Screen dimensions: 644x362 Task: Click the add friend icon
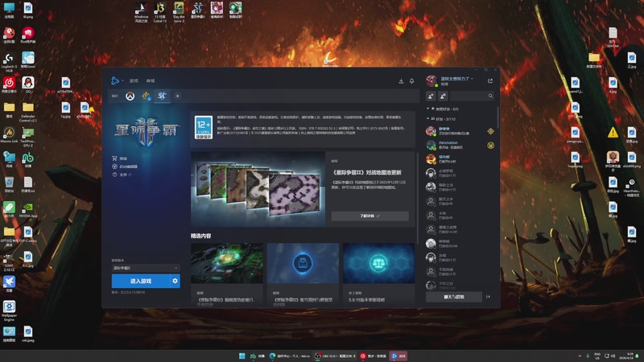point(431,96)
